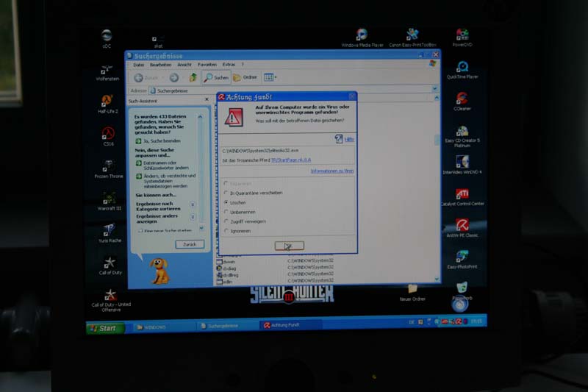Click the green Up folder toolbar icon
The width and height of the screenshot is (588, 392).
tap(193, 78)
